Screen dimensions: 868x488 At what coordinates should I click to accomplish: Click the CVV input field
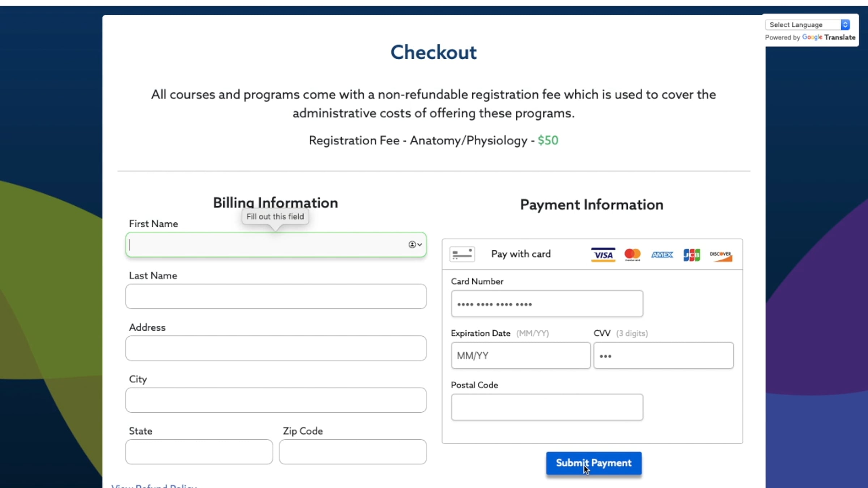point(664,356)
